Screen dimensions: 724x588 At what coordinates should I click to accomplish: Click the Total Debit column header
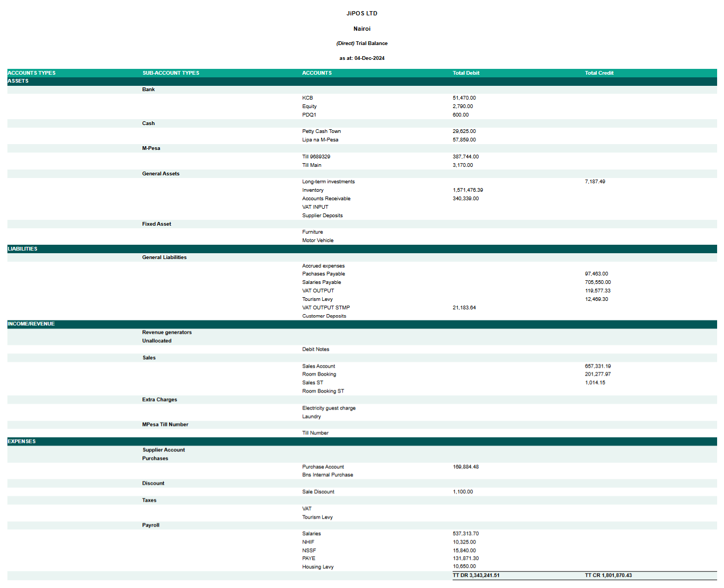click(x=465, y=73)
